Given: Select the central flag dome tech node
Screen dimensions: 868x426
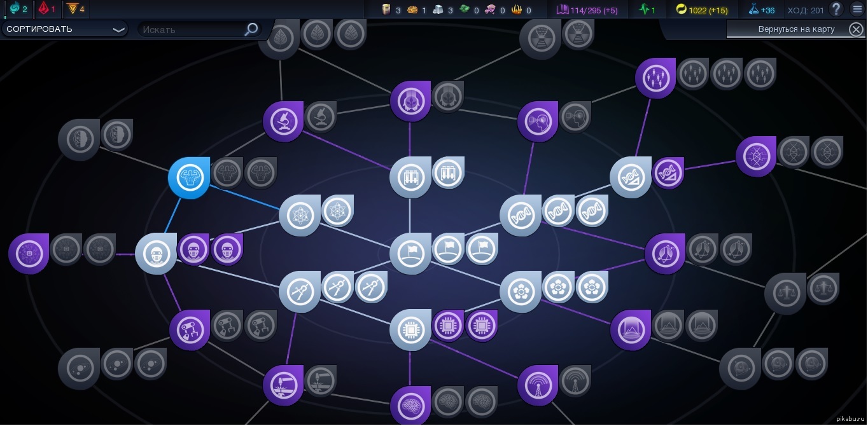Looking at the screenshot, I should click(x=410, y=253).
